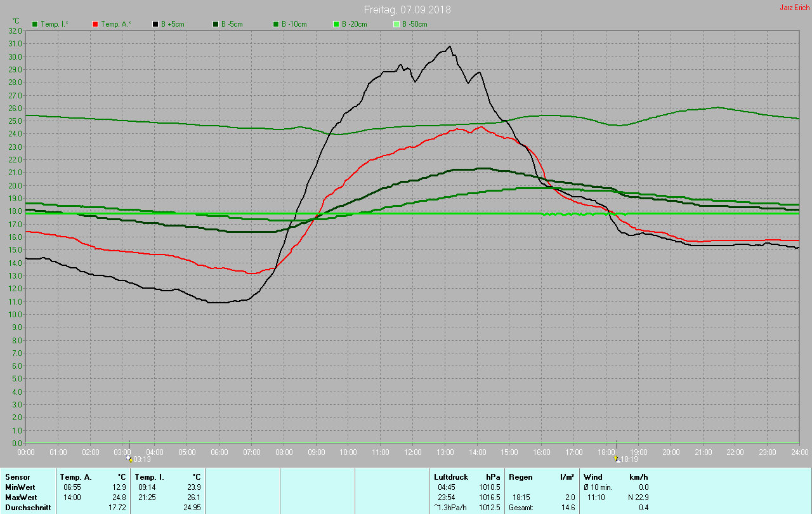
Task: Click the 'Regen' column header
Action: (520, 477)
